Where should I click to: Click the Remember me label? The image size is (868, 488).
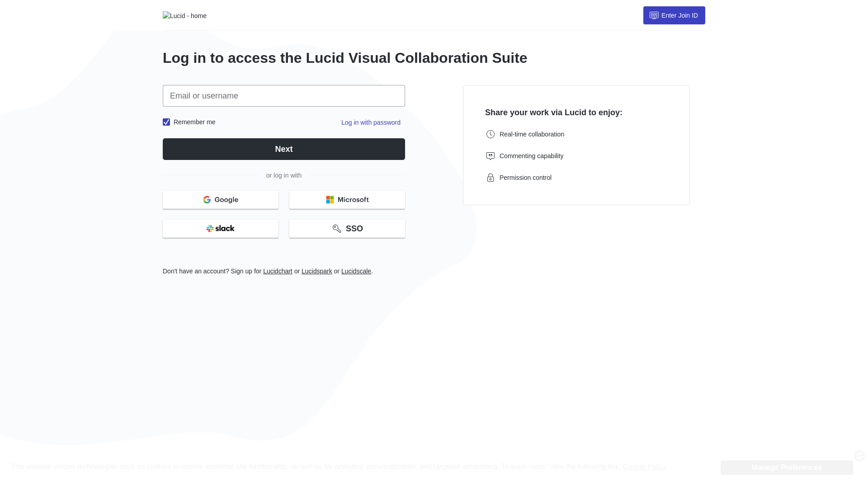click(194, 122)
